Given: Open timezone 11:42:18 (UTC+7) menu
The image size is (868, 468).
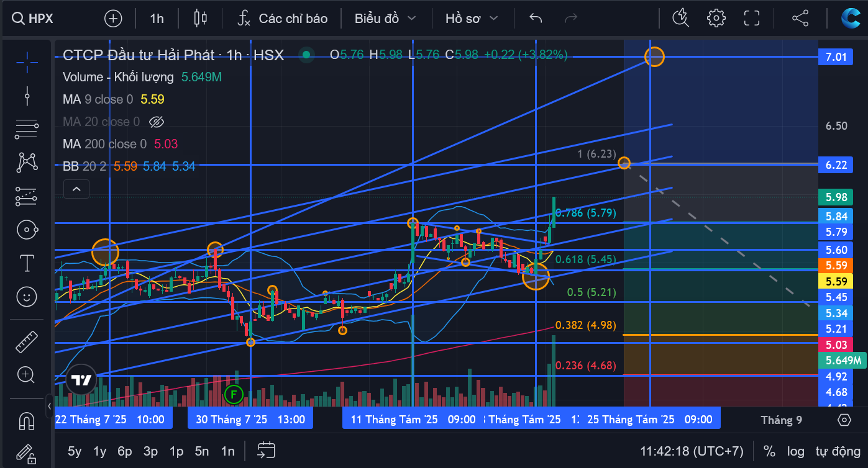Looking at the screenshot, I should coord(692,451).
